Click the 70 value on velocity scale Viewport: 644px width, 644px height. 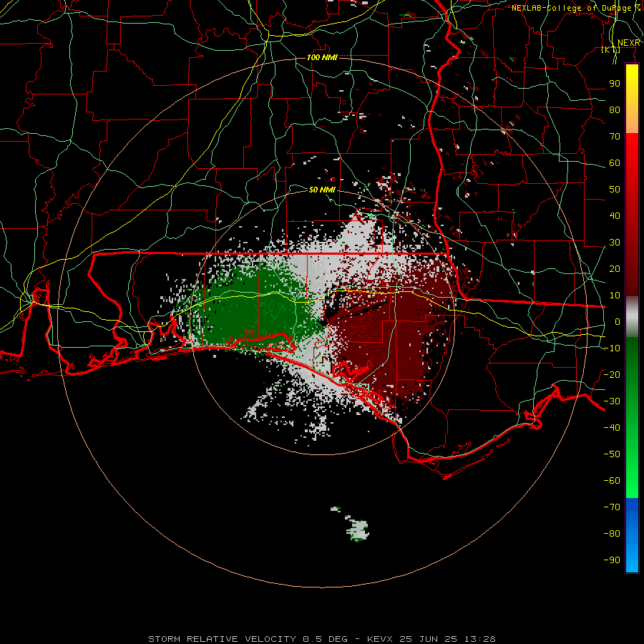(615, 137)
